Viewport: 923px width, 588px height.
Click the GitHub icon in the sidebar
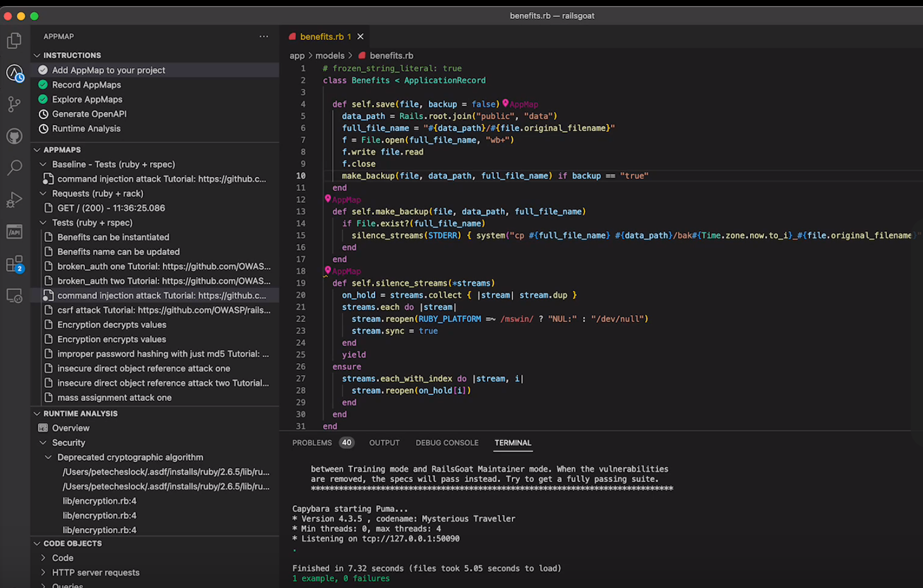pyautogui.click(x=14, y=136)
